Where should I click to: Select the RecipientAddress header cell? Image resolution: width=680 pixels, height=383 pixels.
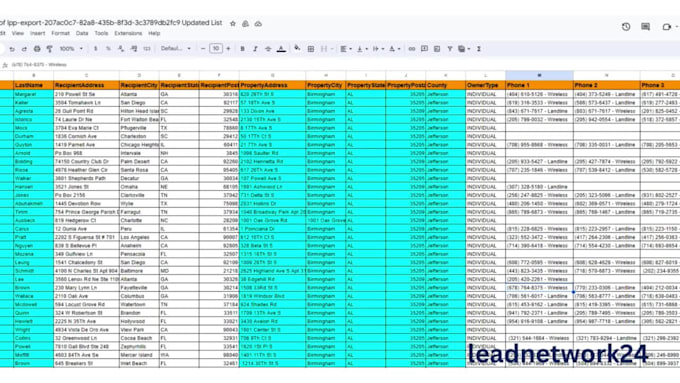86,85
